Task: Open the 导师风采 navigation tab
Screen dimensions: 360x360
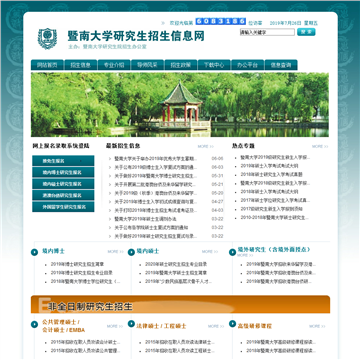Action: pos(147,65)
